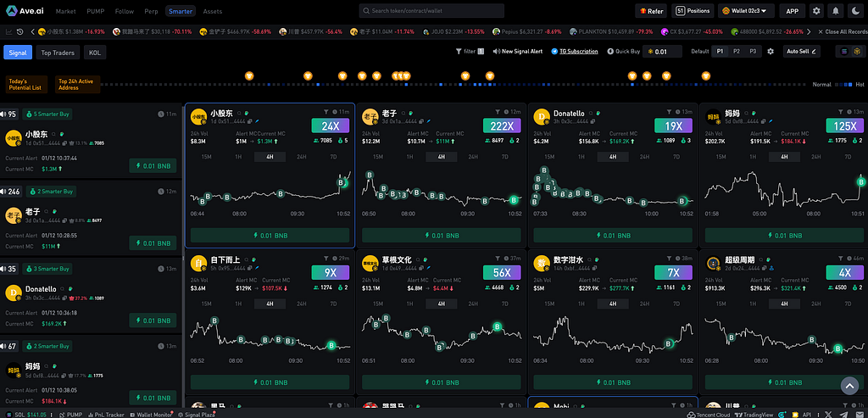Image resolution: width=868 pixels, height=418 pixels.
Task: Open the Auto Sell edit option
Action: click(802, 52)
